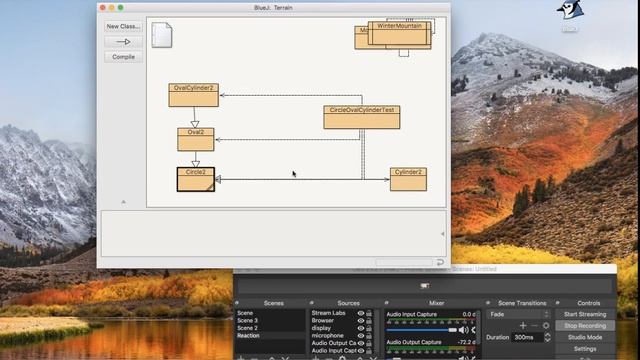Open transition properties gear icon
The image size is (640, 360).
pyautogui.click(x=546, y=326)
